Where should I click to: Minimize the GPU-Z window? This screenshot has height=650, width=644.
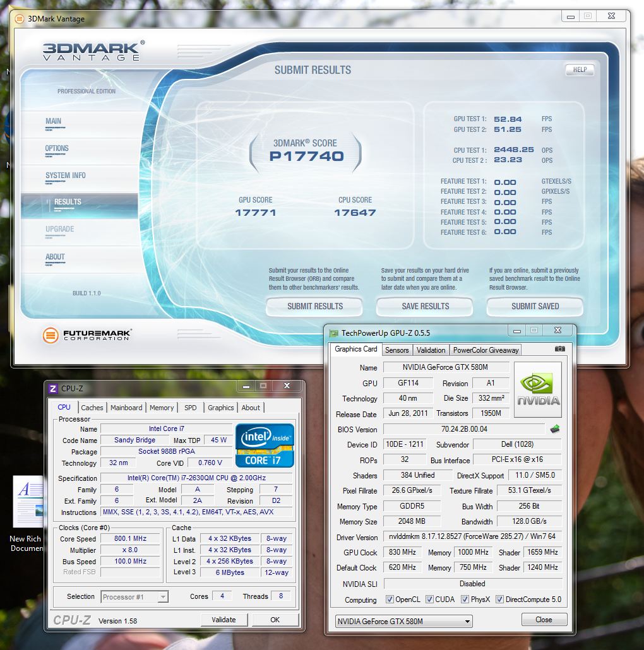pos(516,331)
